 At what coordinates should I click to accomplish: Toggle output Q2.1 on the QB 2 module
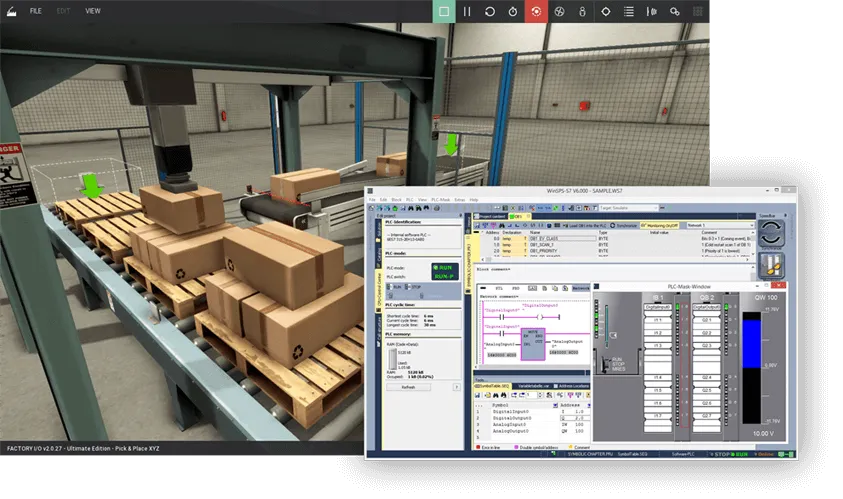(x=706, y=319)
